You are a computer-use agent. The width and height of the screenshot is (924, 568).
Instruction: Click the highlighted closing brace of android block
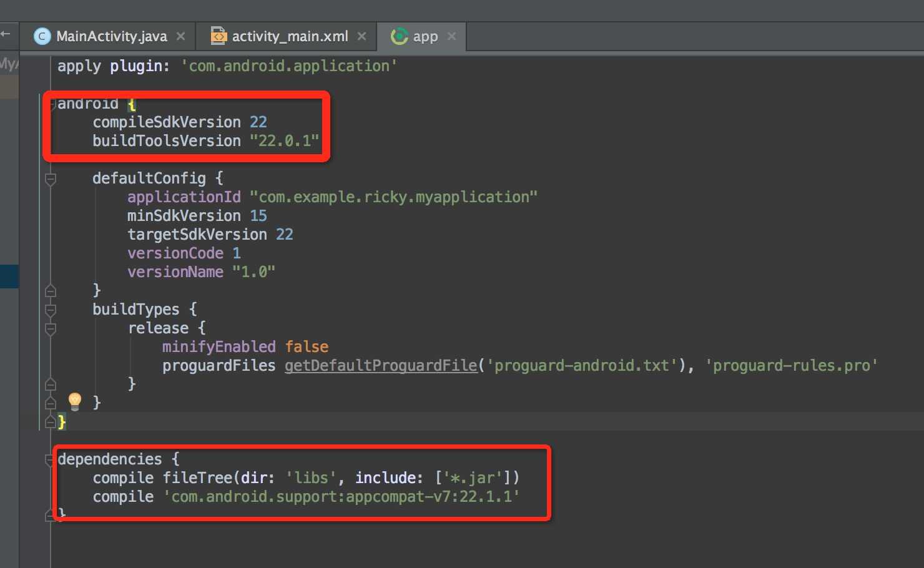[x=61, y=422]
